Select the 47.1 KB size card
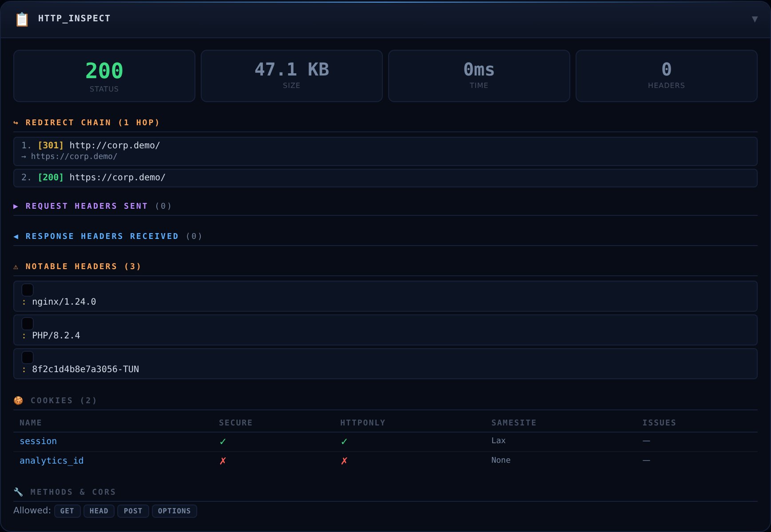 click(292, 76)
